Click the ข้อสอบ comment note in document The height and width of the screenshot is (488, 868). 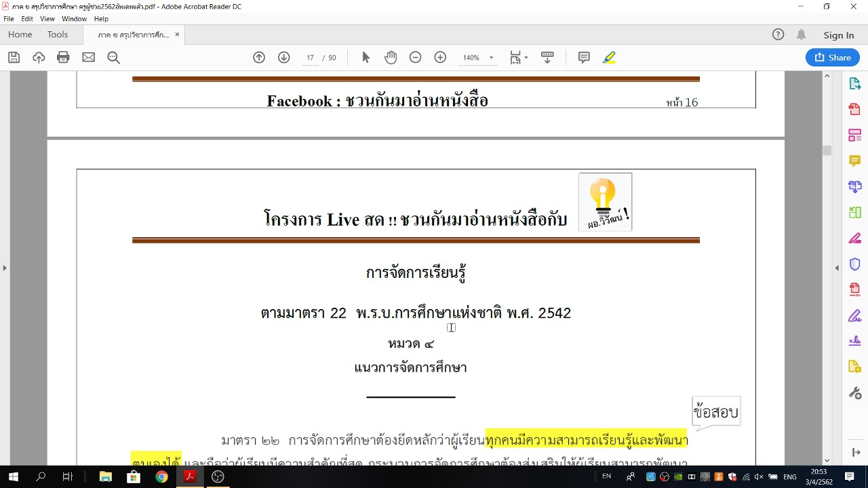(x=715, y=412)
